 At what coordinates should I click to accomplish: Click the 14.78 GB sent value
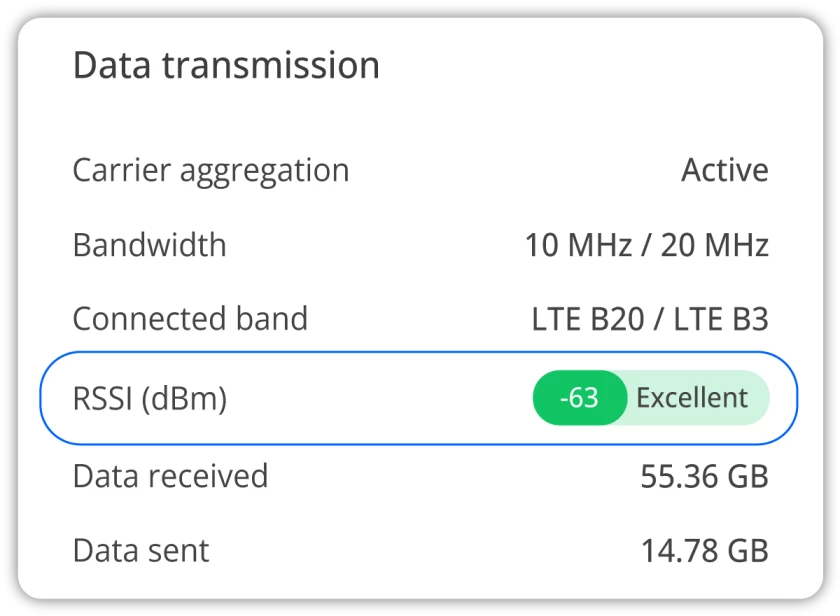pyautogui.click(x=704, y=550)
